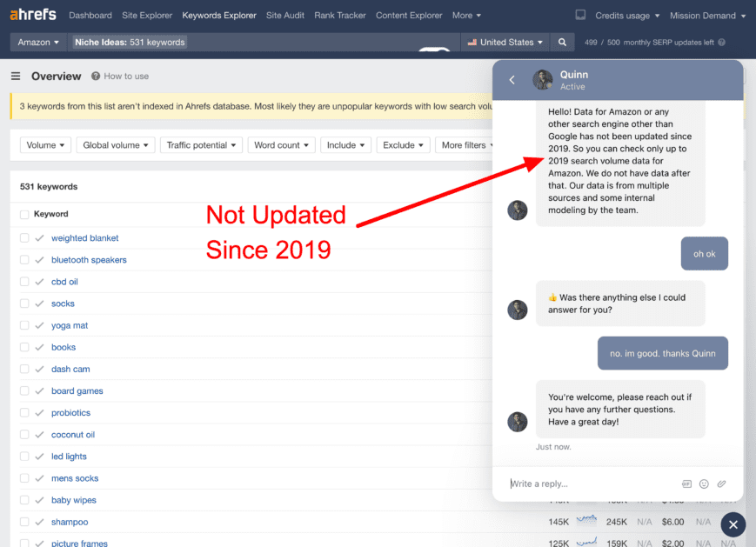Check the shampoo row checkbox

24,522
